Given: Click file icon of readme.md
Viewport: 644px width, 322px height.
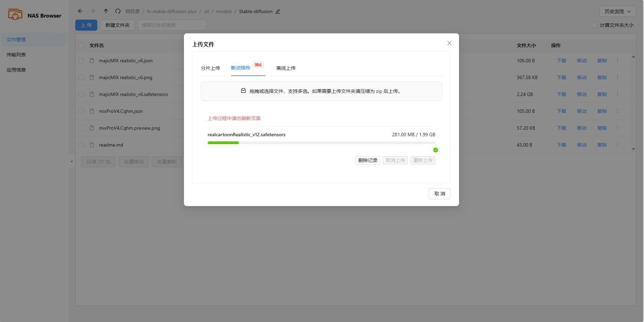Looking at the screenshot, I should 92,145.
